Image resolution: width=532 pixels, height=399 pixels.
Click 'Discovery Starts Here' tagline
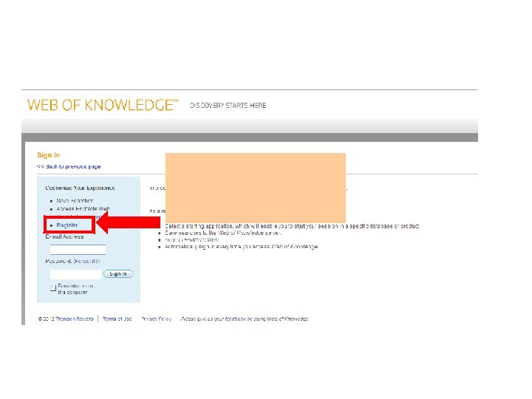click(228, 106)
